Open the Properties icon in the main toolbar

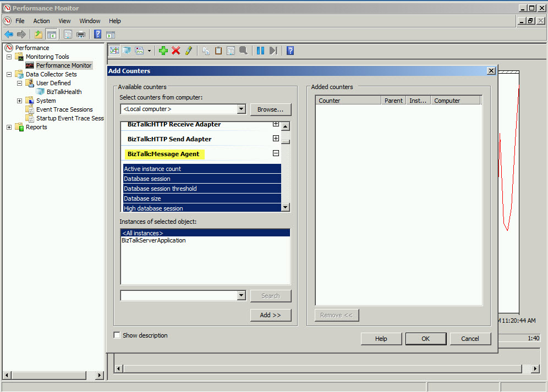(68, 34)
